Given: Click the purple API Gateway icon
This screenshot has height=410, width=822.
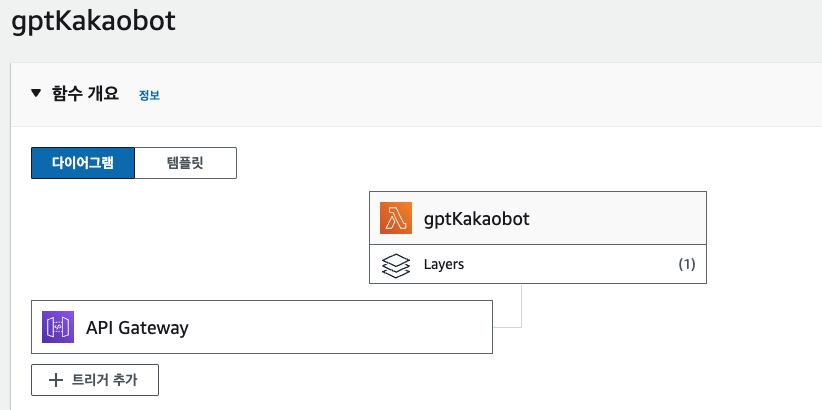Looking at the screenshot, I should pos(58,327).
